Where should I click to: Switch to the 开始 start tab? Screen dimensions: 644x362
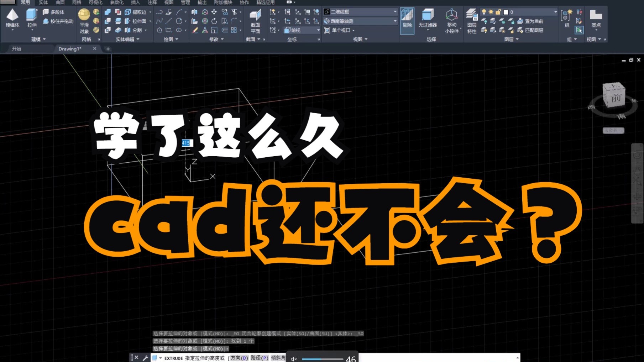coord(17,49)
